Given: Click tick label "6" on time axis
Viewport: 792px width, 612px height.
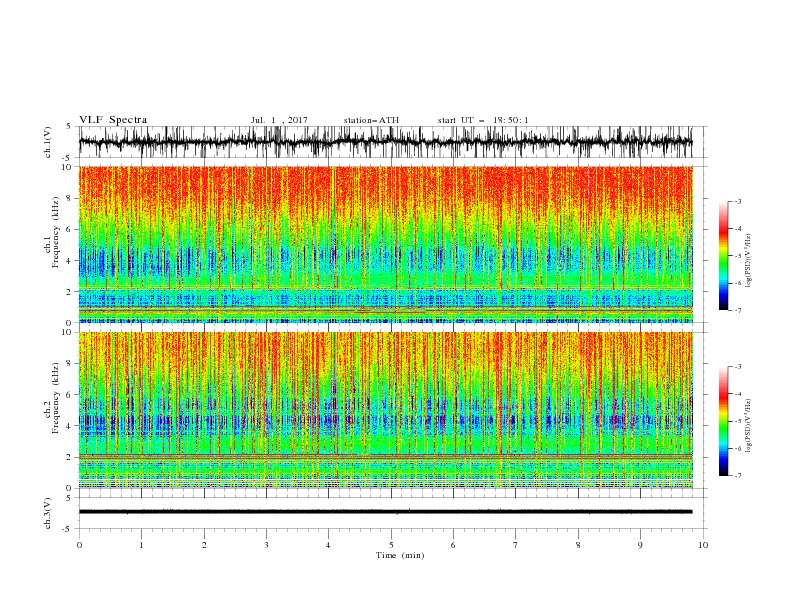Looking at the screenshot, I should [x=453, y=545].
